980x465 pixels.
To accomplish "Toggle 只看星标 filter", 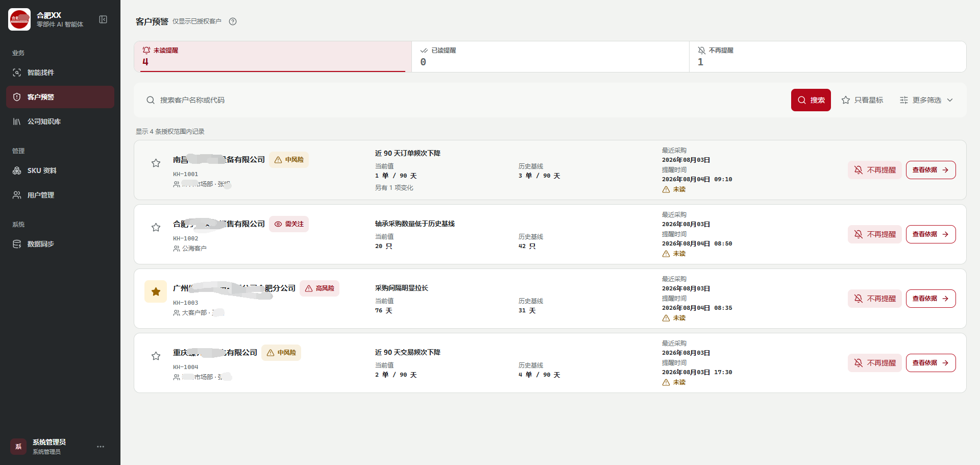I will coord(862,100).
